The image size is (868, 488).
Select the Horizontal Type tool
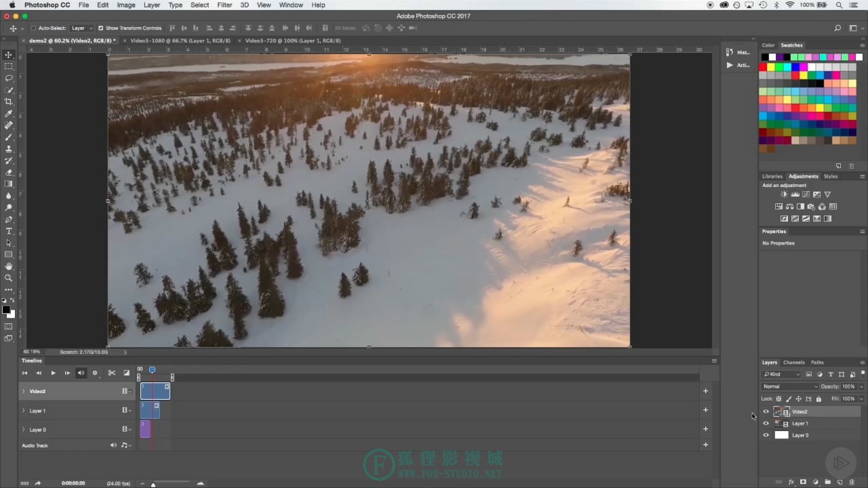click(9, 231)
